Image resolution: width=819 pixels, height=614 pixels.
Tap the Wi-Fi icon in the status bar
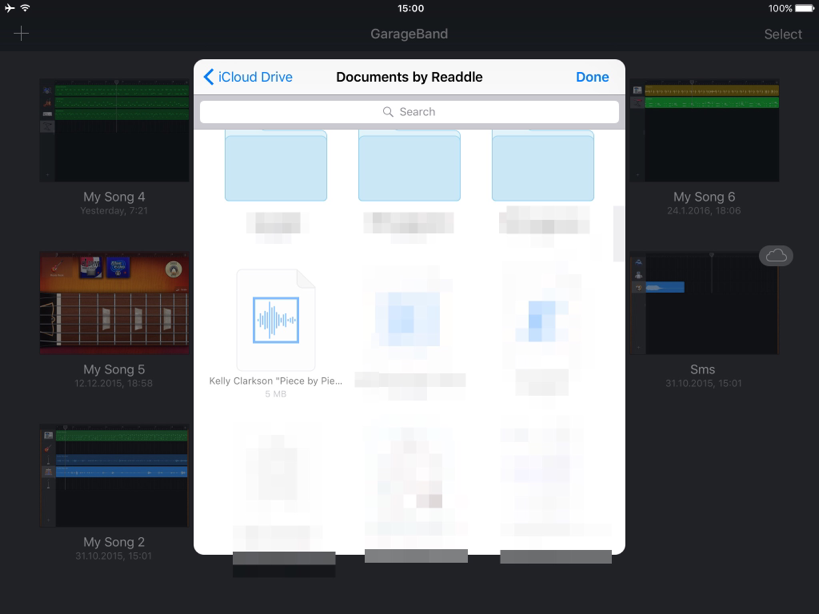point(25,8)
